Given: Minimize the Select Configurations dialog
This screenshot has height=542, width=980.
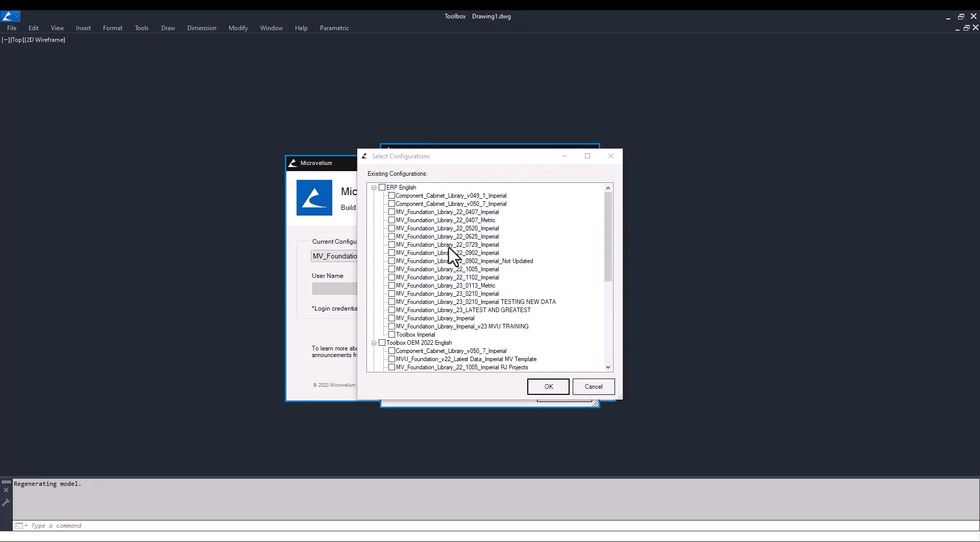Looking at the screenshot, I should 565,156.
